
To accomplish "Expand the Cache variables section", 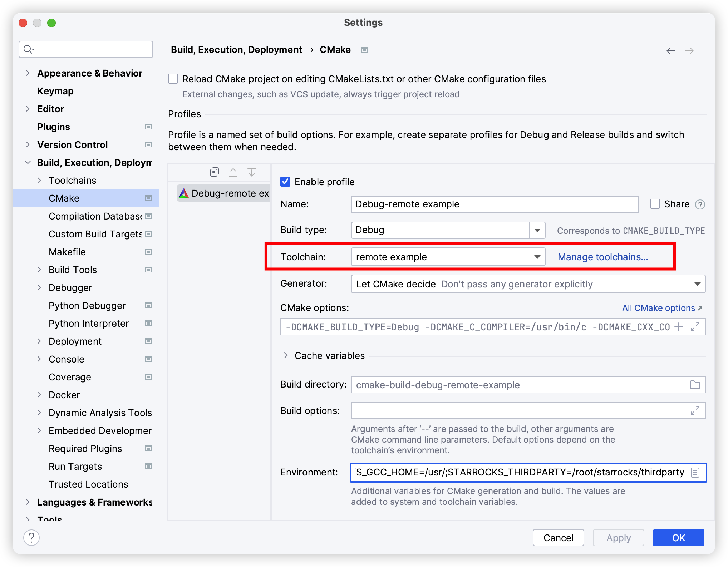I will point(286,355).
